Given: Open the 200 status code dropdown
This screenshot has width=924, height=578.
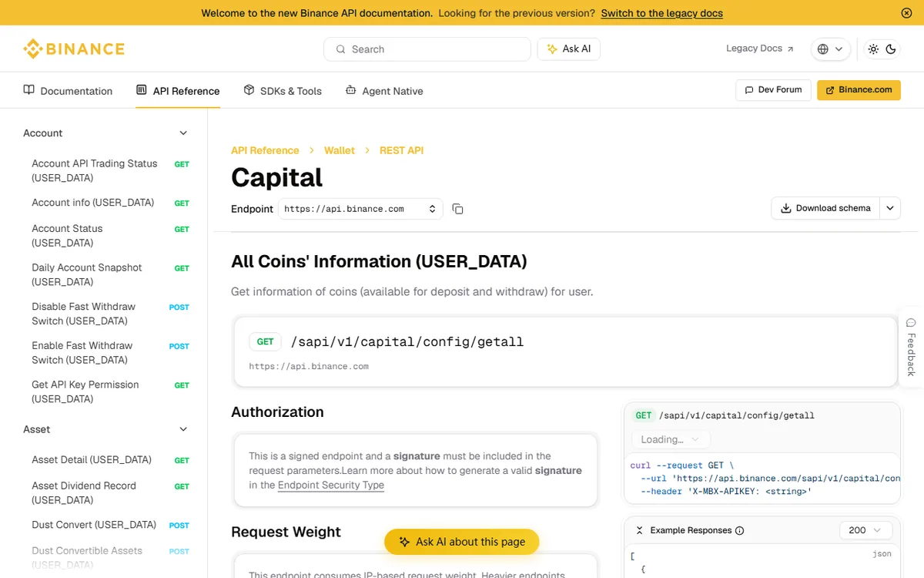Looking at the screenshot, I should 866,530.
